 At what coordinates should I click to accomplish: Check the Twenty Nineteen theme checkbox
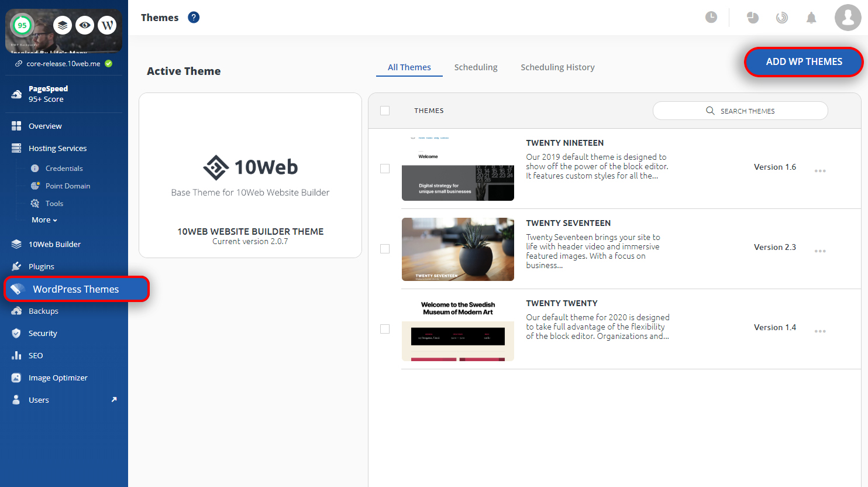[x=385, y=169]
